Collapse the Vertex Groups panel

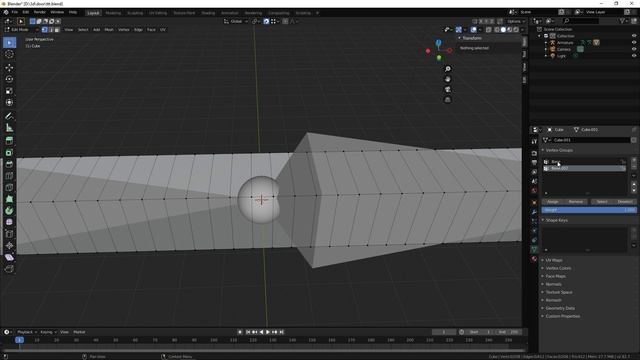558,150
